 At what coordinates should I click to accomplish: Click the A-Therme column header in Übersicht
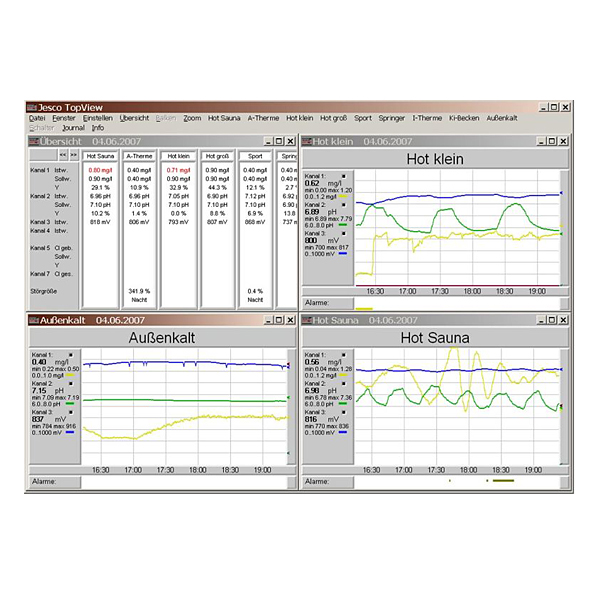point(139,156)
